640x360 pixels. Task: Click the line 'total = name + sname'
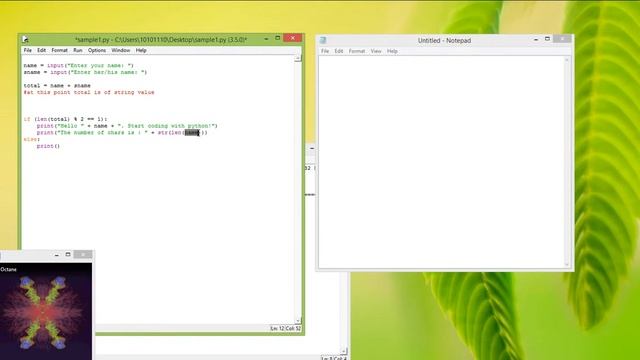click(57, 86)
